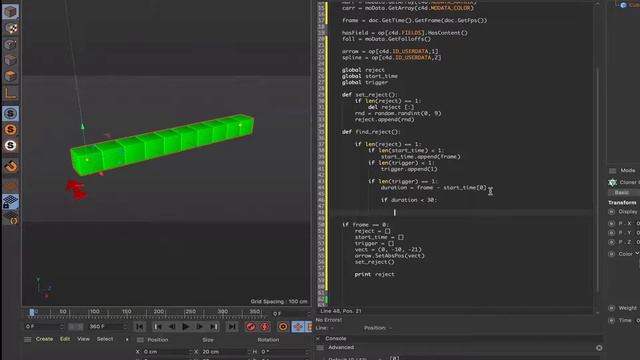Open the Edit menu in material manager
The height and width of the screenshot is (360, 640).
coord(65,339)
